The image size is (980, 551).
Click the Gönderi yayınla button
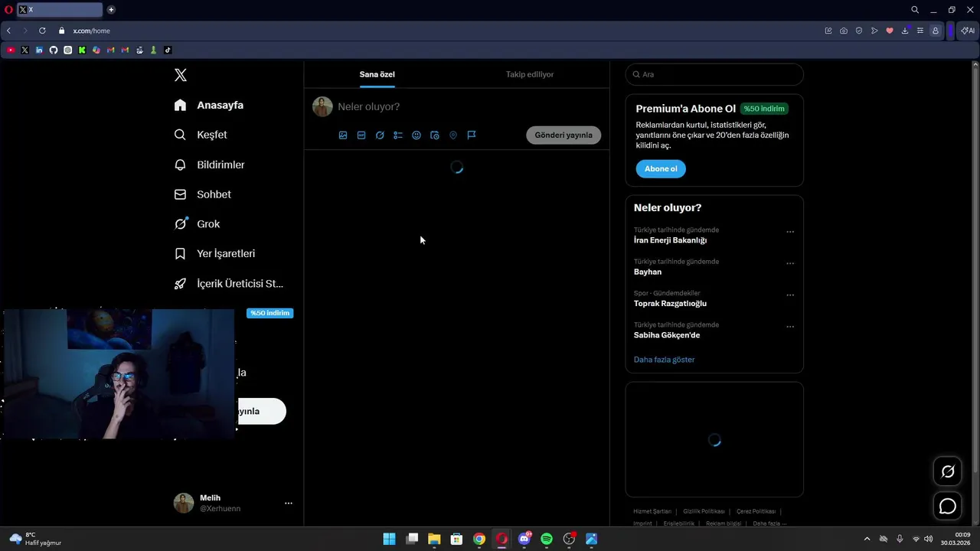(x=563, y=135)
